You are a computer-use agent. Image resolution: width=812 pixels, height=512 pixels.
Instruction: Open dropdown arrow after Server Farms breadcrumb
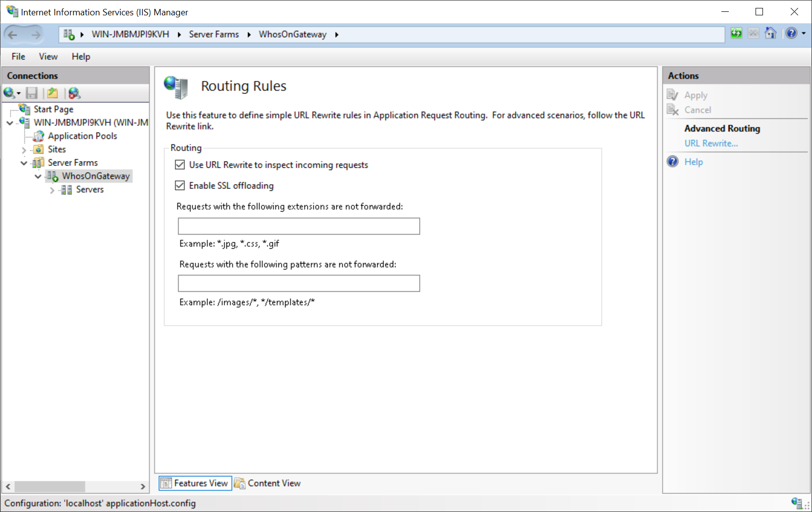pyautogui.click(x=249, y=35)
